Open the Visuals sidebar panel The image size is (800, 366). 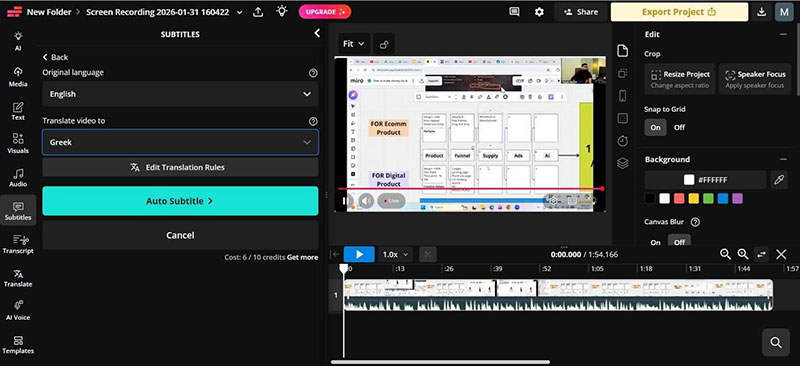pos(18,144)
